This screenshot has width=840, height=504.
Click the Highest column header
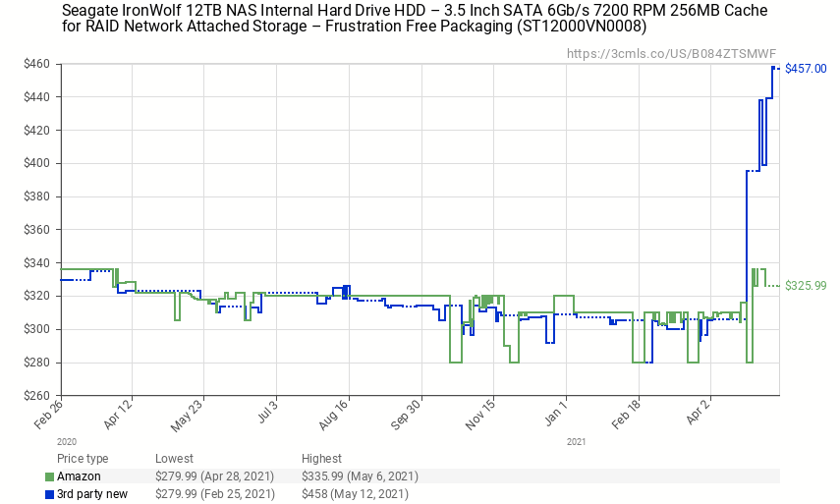coord(321,459)
